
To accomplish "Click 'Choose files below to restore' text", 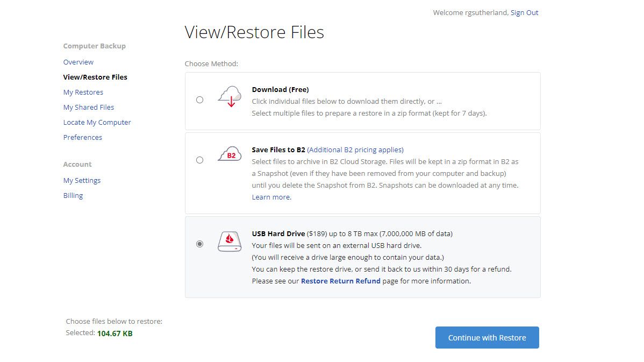I will tap(114, 321).
